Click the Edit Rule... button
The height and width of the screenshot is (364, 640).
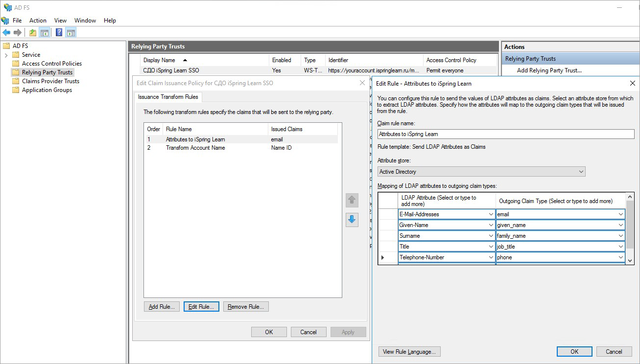click(201, 307)
